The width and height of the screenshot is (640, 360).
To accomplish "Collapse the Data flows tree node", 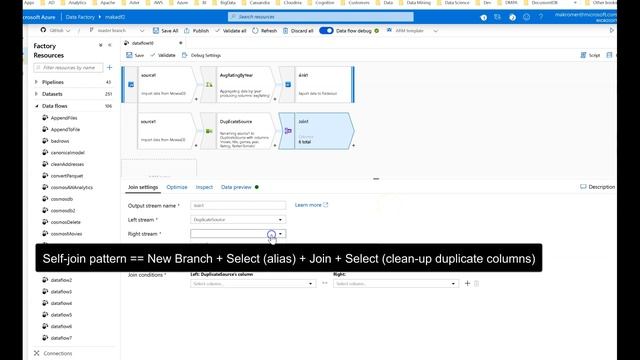I will click(x=36, y=106).
